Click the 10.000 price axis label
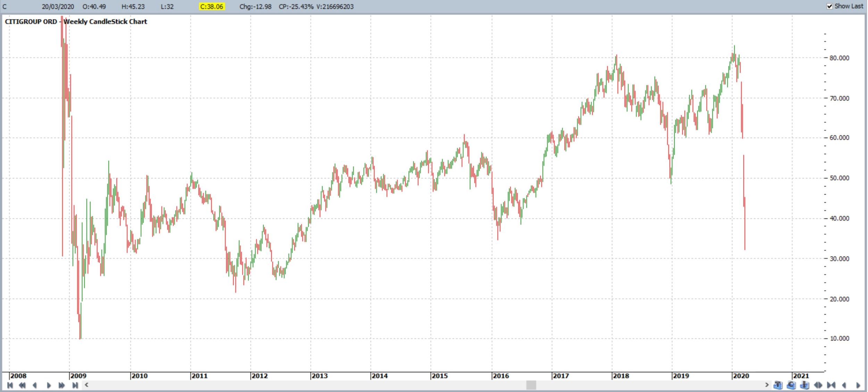The width and height of the screenshot is (868, 392). point(840,338)
